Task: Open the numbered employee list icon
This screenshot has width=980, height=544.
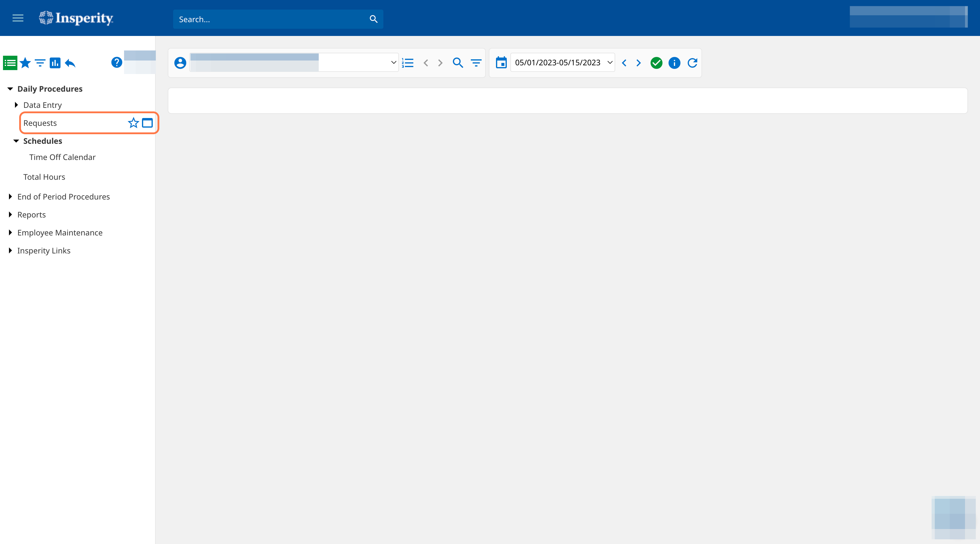Action: pyautogui.click(x=407, y=63)
